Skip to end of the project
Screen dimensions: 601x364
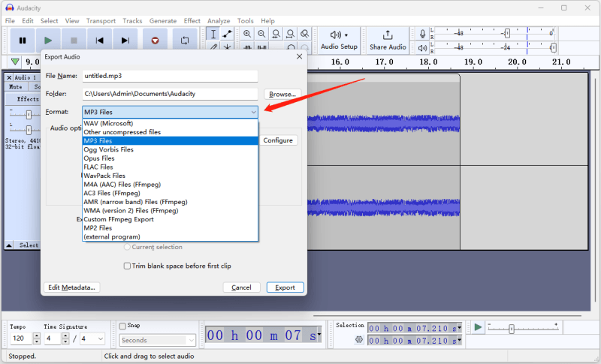pyautogui.click(x=125, y=41)
